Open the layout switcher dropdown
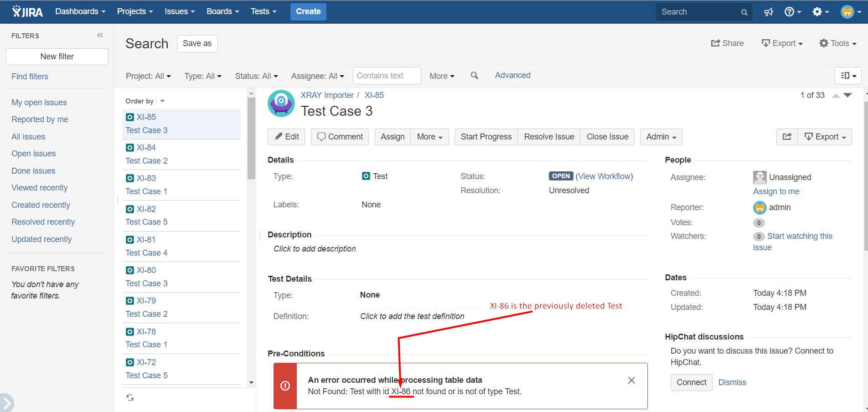The image size is (868, 412). (848, 76)
